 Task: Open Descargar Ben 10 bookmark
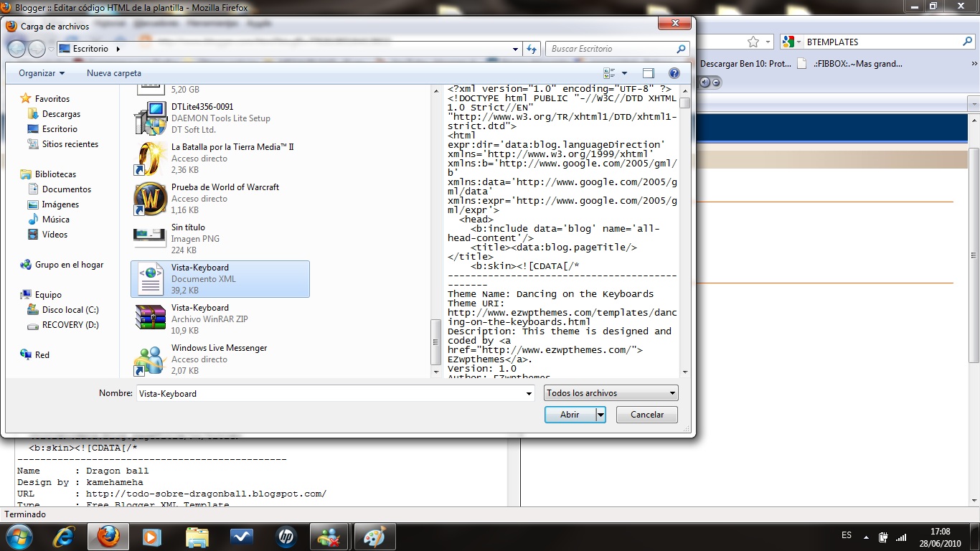(745, 63)
